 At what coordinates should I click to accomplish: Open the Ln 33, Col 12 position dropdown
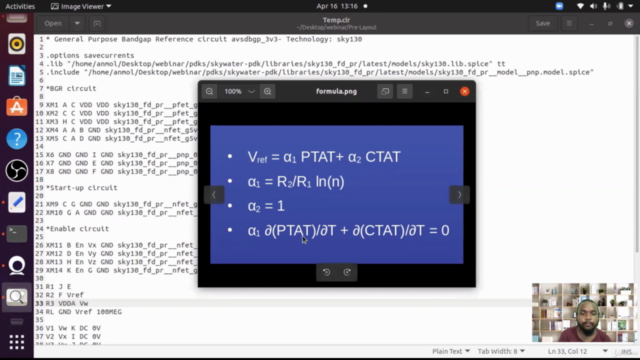click(577, 351)
